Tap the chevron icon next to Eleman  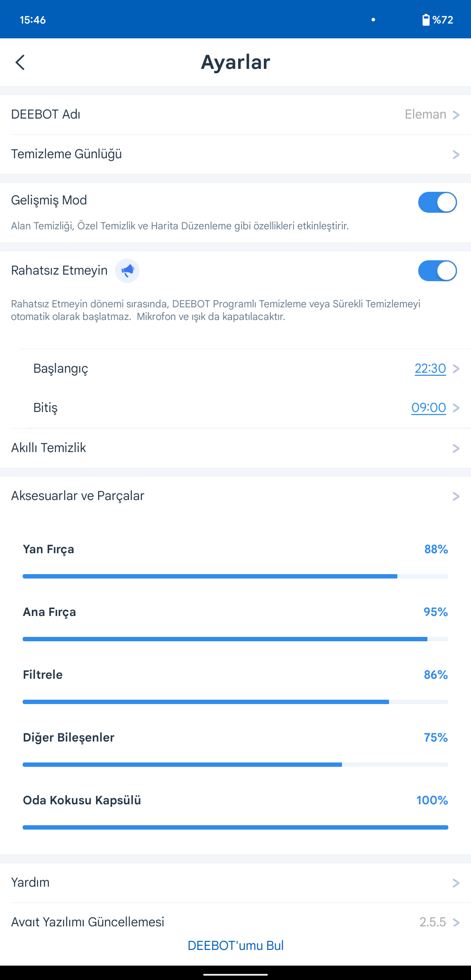pyautogui.click(x=456, y=115)
